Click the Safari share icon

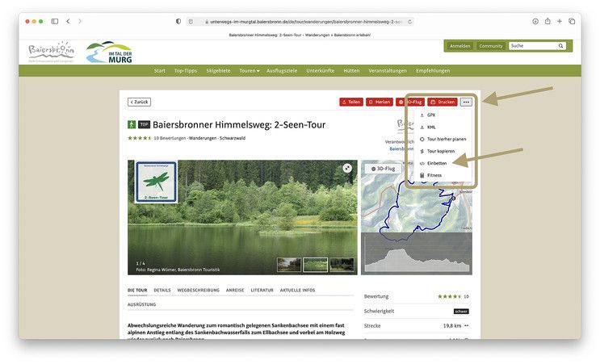[x=548, y=21]
